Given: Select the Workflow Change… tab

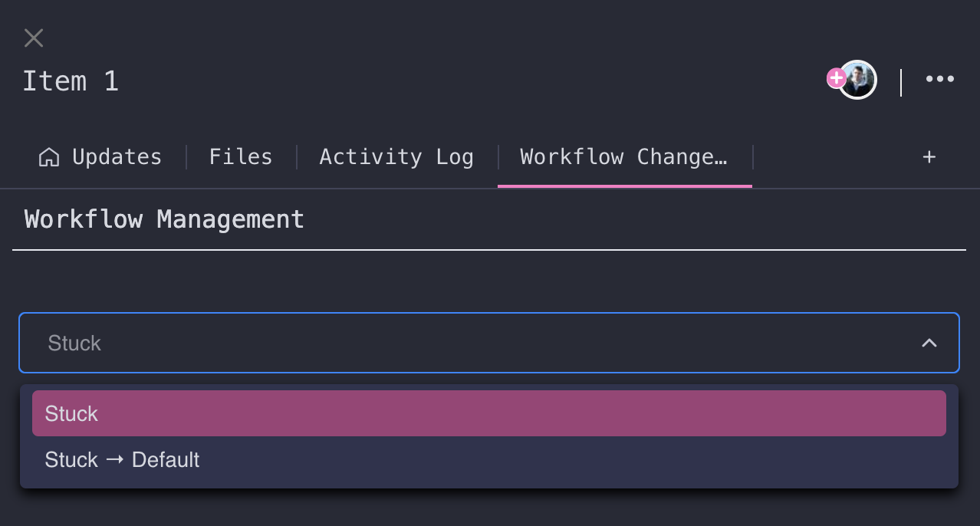Looking at the screenshot, I should (x=624, y=157).
